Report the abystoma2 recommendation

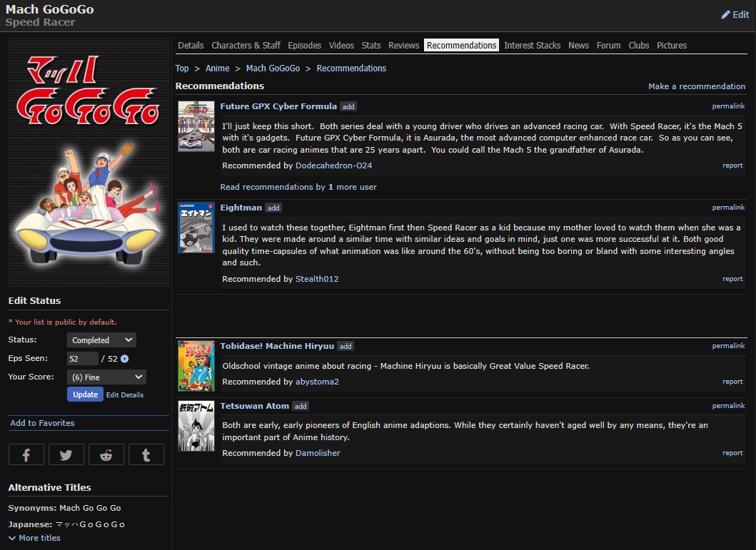click(732, 382)
